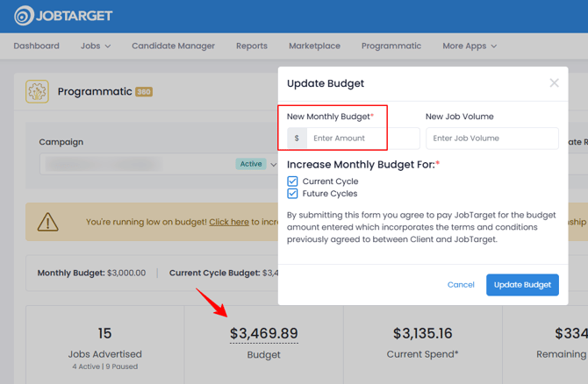The height and width of the screenshot is (384, 588).
Task: Open the Reports page
Action: tap(252, 46)
